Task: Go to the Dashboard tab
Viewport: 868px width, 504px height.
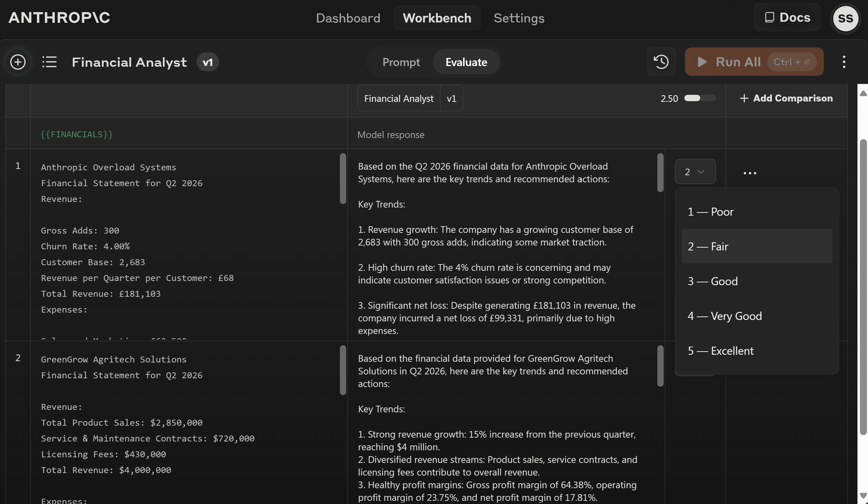Action: coord(348,18)
